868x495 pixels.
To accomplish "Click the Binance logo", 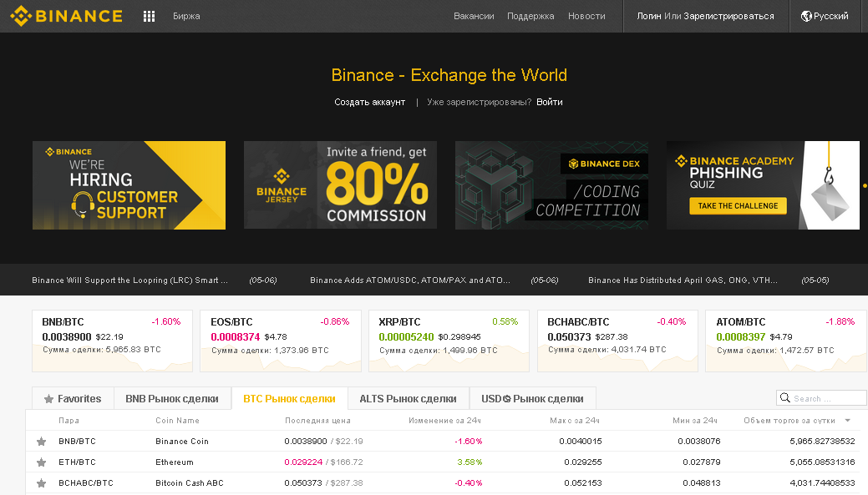I will click(67, 16).
